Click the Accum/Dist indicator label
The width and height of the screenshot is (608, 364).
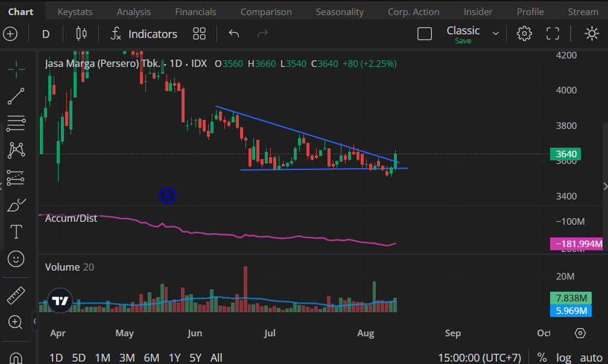(71, 218)
